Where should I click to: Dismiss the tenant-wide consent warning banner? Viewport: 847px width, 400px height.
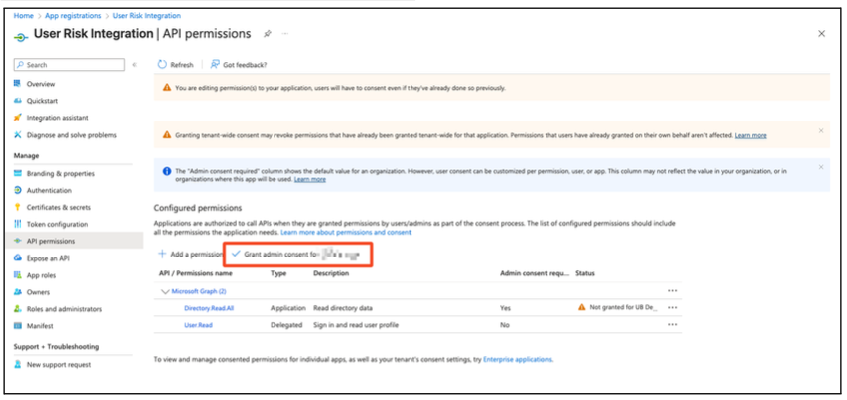pyautogui.click(x=821, y=131)
